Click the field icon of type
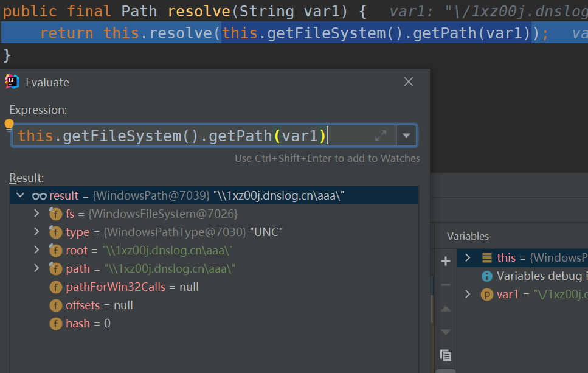This screenshot has width=588, height=373. 55,232
